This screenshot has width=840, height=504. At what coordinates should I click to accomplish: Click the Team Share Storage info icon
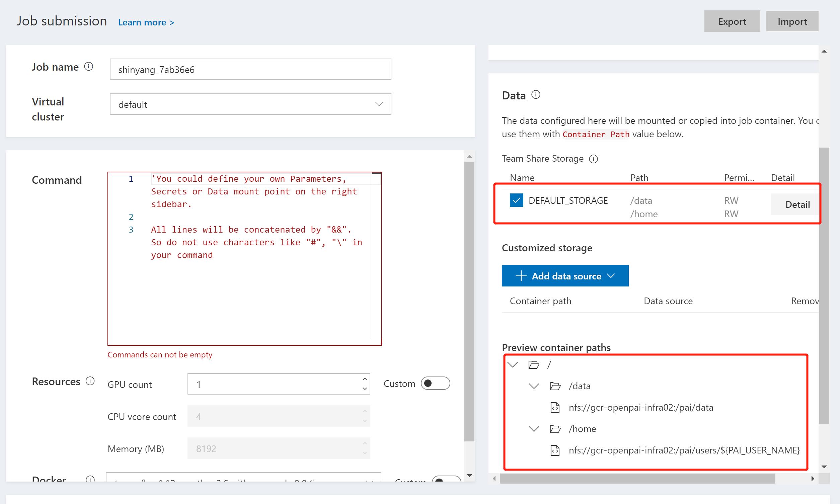(x=593, y=159)
